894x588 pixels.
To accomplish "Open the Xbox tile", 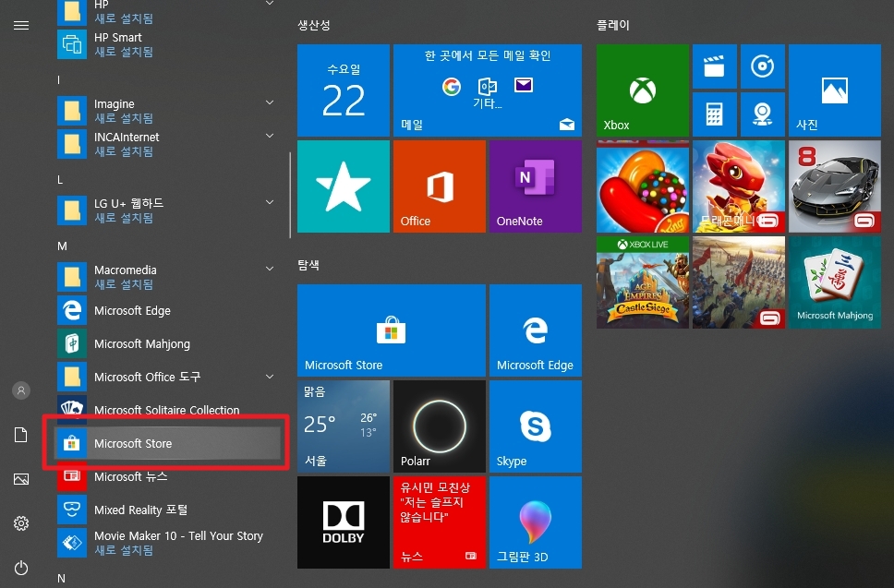I will tap(643, 90).
